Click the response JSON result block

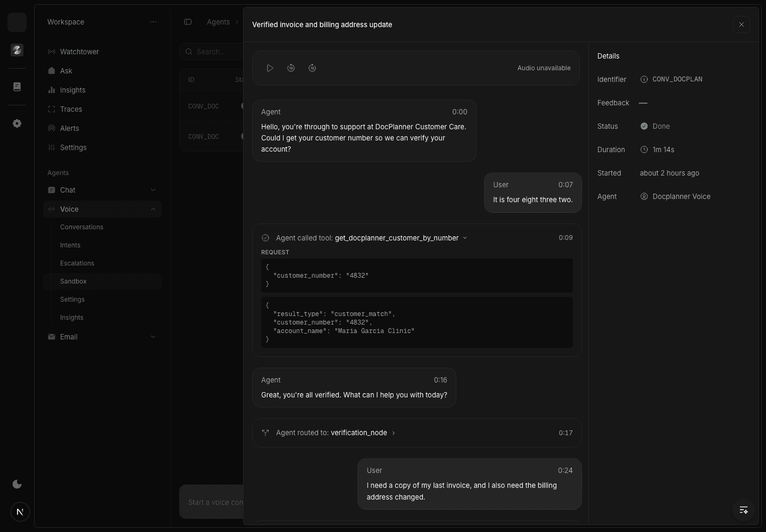(417, 322)
